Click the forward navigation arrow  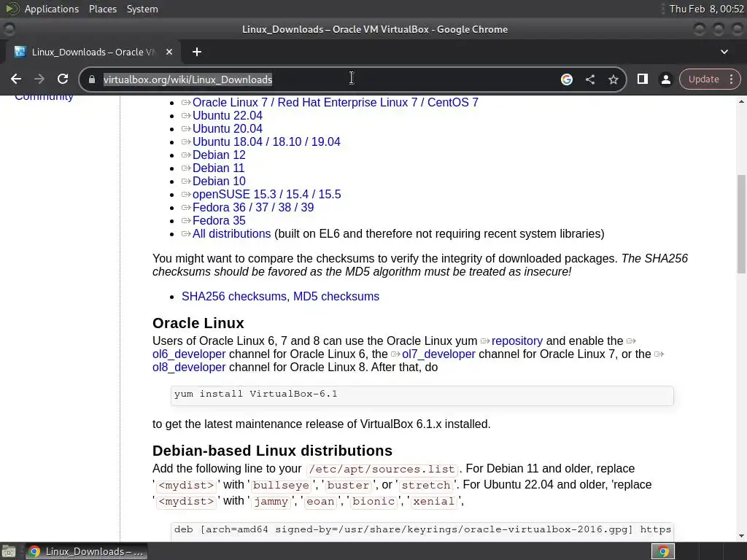[39, 79]
